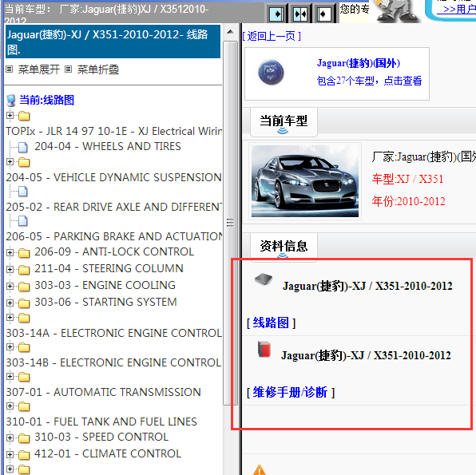Expand the node above 204-05 Vehicle Dynamic Suspension
Image resolution: width=476 pixels, height=475 pixels.
pyautogui.click(x=10, y=162)
